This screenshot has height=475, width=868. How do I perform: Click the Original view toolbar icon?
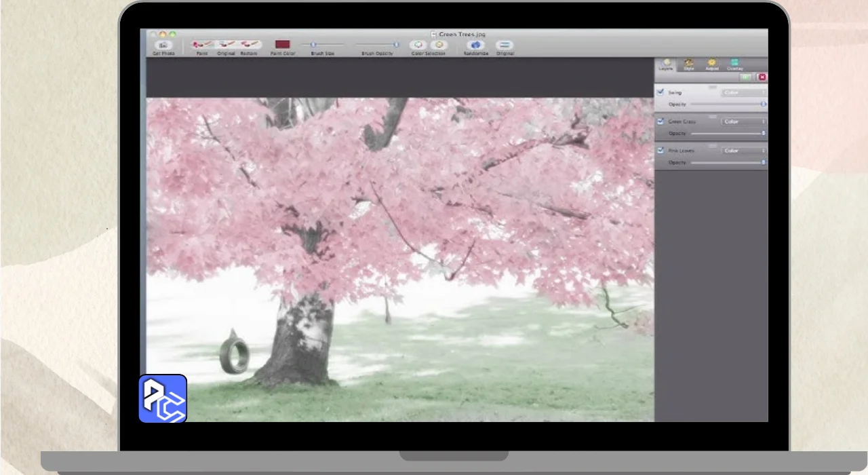[505, 45]
